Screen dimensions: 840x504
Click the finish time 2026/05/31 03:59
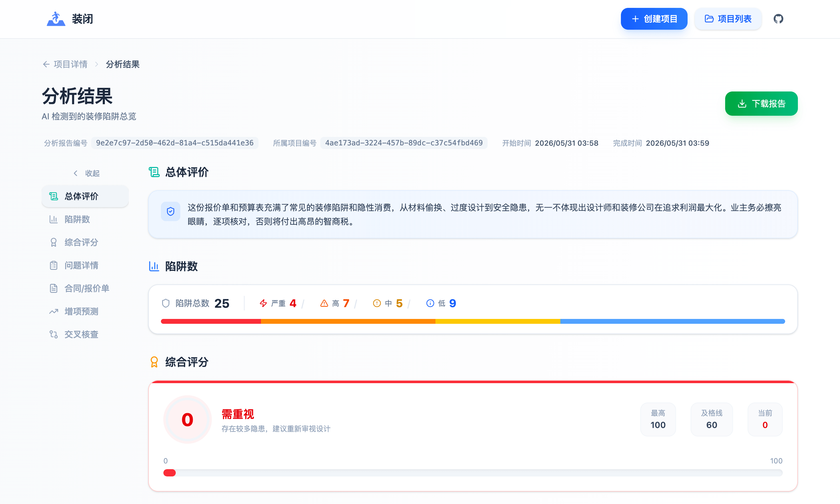[x=677, y=143]
